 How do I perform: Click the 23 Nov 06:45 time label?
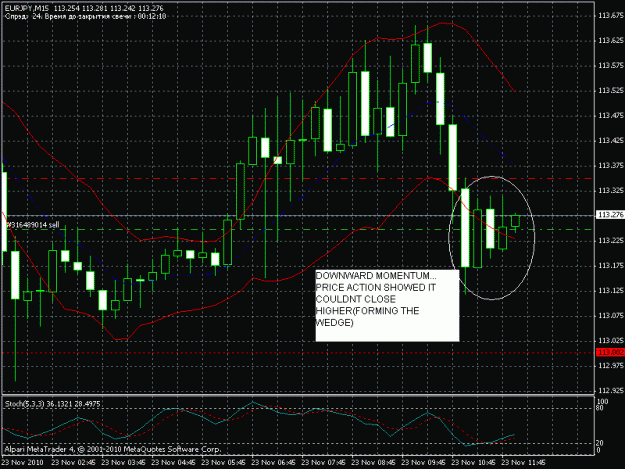(x=273, y=463)
